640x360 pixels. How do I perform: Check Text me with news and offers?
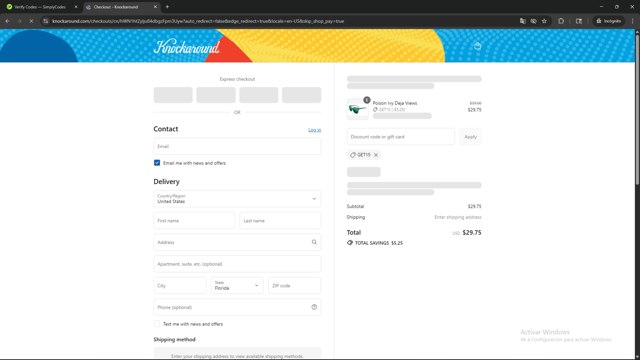(x=157, y=324)
